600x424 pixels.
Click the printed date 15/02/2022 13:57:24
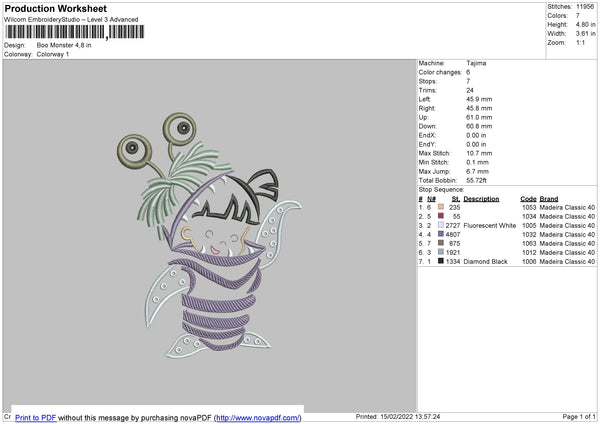tap(410, 417)
